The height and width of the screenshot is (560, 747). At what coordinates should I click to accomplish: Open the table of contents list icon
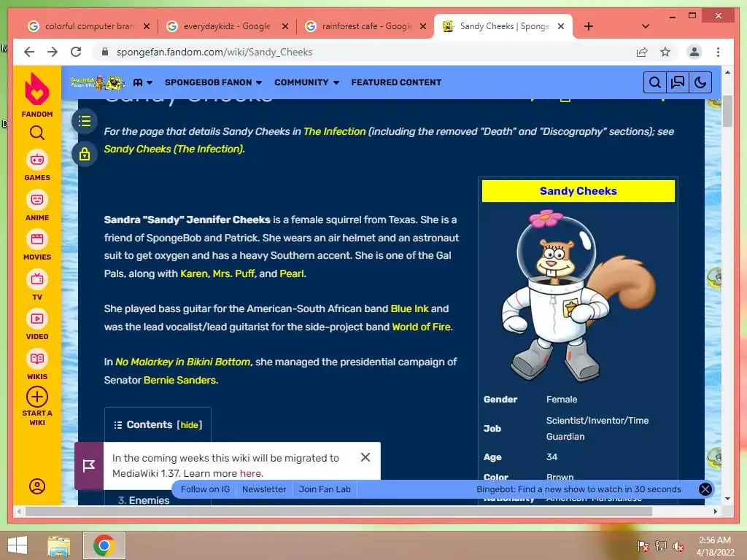tap(85, 122)
